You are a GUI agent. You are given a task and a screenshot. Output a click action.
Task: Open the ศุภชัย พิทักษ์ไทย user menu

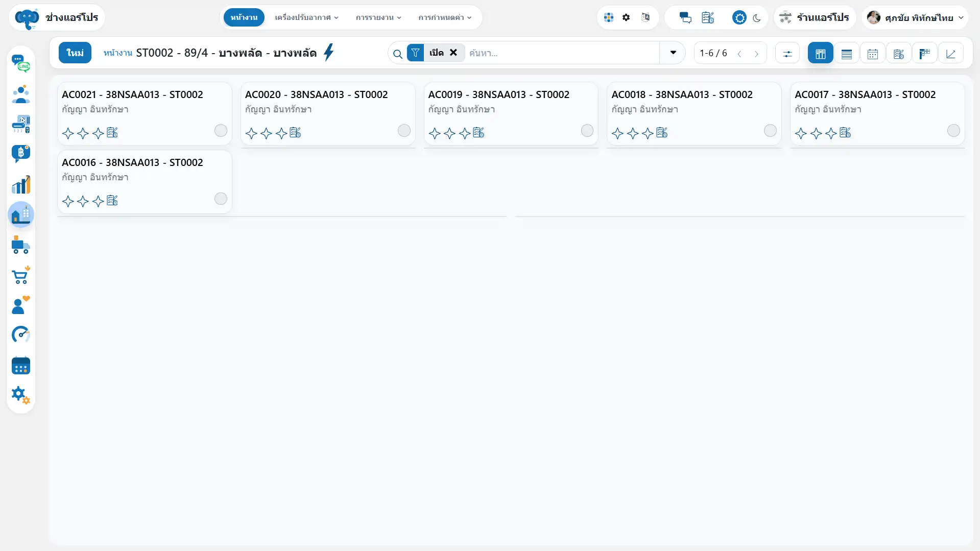pos(915,17)
